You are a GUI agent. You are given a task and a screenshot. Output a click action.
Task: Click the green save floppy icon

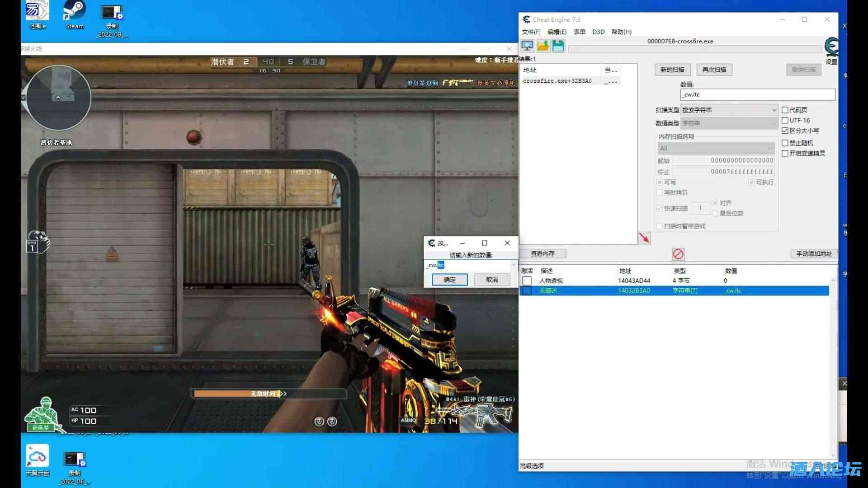pyautogui.click(x=558, y=46)
